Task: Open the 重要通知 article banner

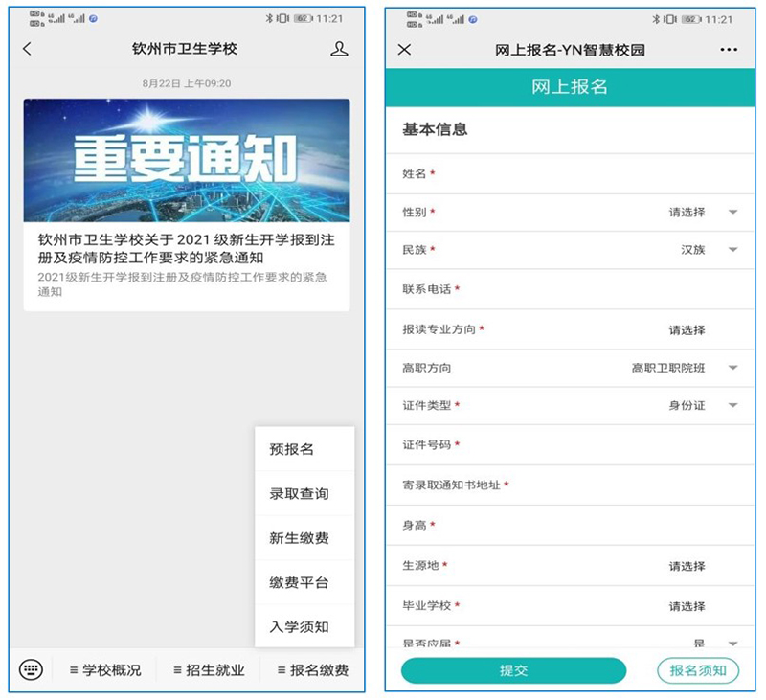Action: pyautogui.click(x=187, y=160)
